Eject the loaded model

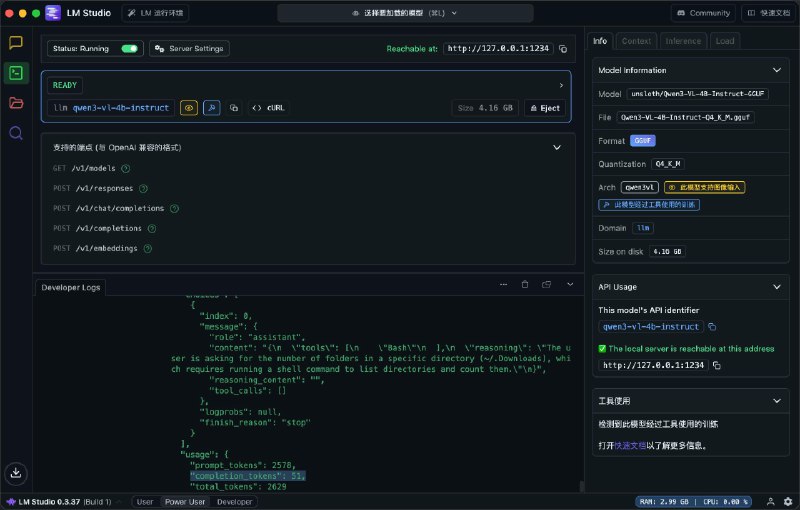pos(545,108)
